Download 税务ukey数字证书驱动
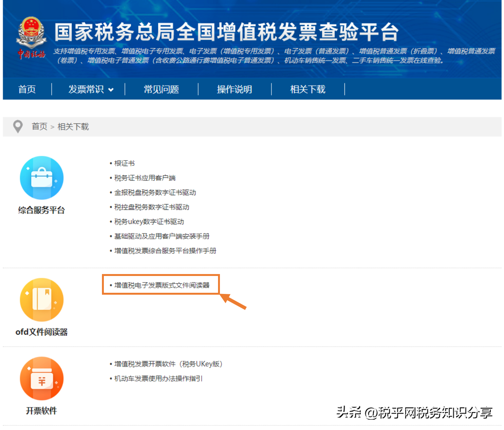The height and width of the screenshot is (430, 504). click(149, 222)
